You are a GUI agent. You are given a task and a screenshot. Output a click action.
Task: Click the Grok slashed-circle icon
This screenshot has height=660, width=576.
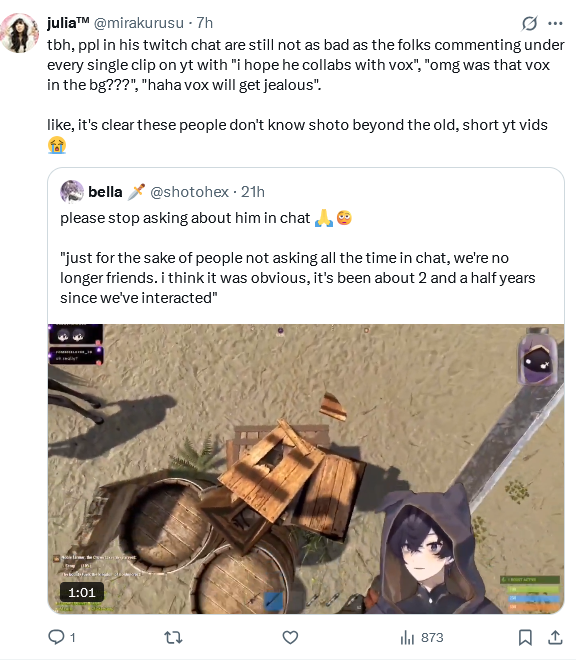pyautogui.click(x=529, y=23)
